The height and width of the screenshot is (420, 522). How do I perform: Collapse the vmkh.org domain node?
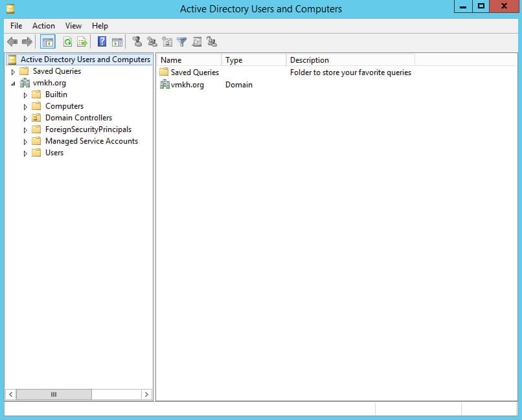point(13,83)
